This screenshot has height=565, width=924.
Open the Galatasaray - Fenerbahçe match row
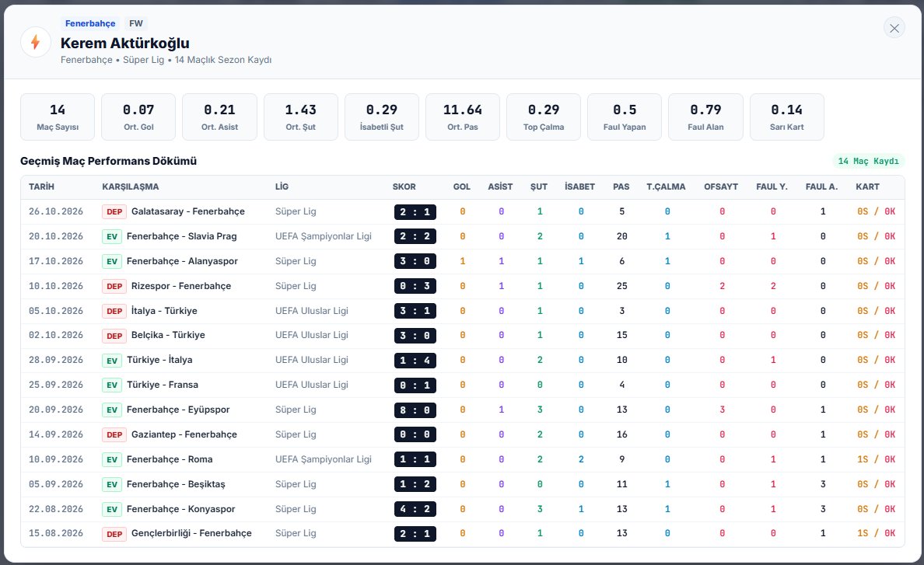pyautogui.click(x=463, y=211)
